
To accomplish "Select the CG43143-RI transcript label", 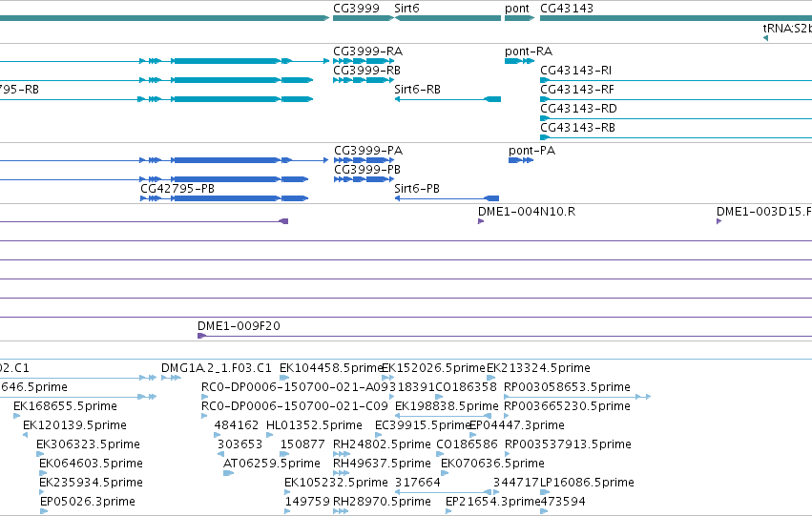I will tap(576, 71).
